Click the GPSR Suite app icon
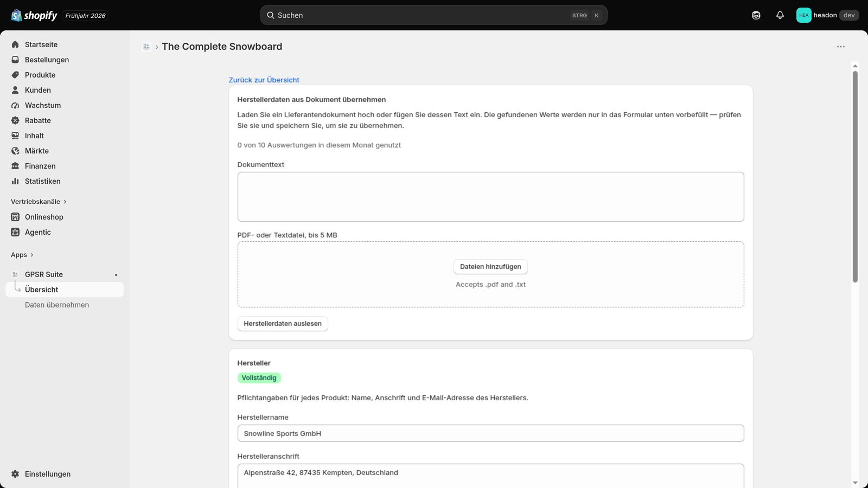868x488 pixels. (15, 274)
